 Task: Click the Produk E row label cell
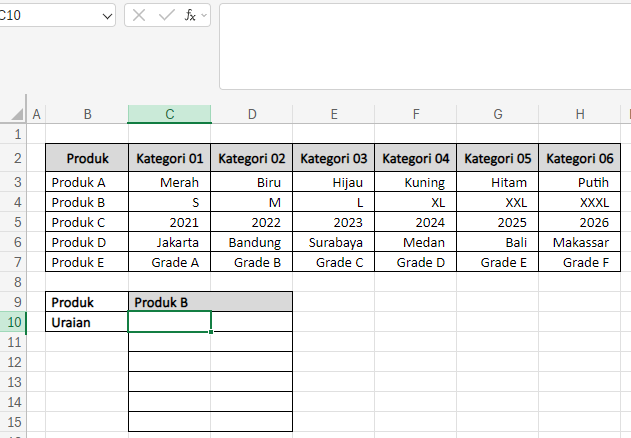click(87, 262)
